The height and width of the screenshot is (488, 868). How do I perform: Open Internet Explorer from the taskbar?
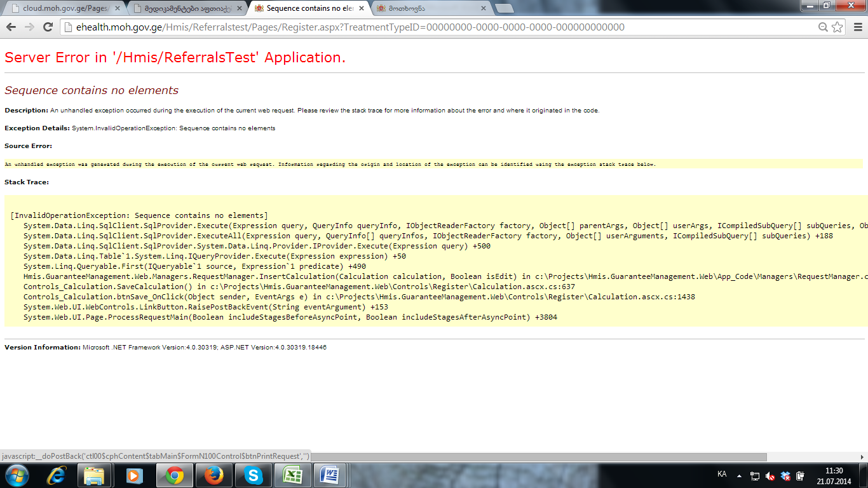(57, 475)
